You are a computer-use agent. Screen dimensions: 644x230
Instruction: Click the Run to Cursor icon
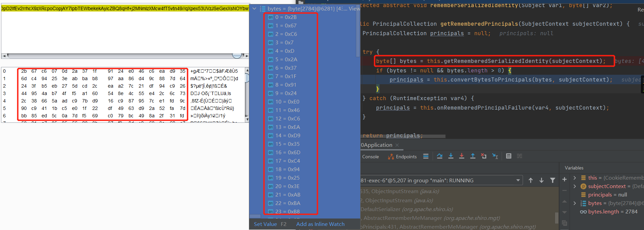click(495, 156)
